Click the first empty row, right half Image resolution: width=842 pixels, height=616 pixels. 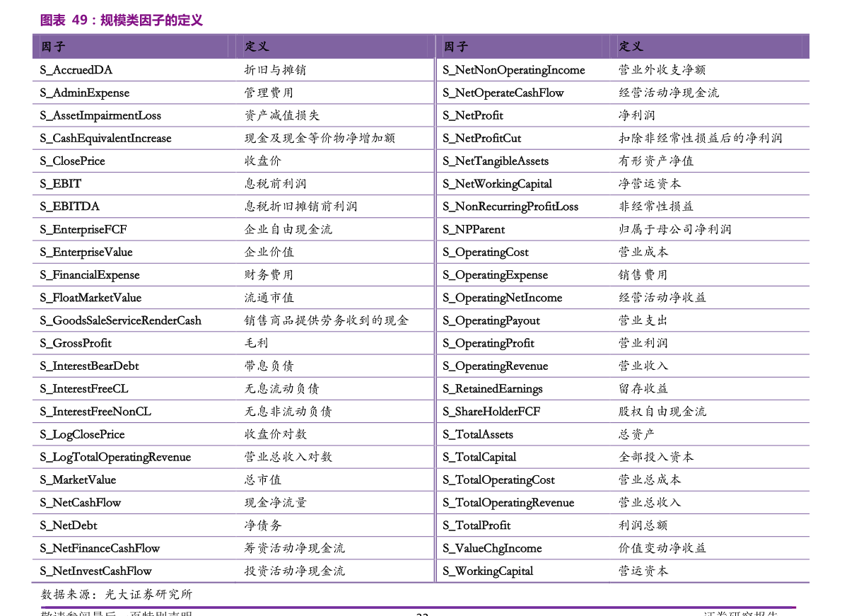pos(623,70)
